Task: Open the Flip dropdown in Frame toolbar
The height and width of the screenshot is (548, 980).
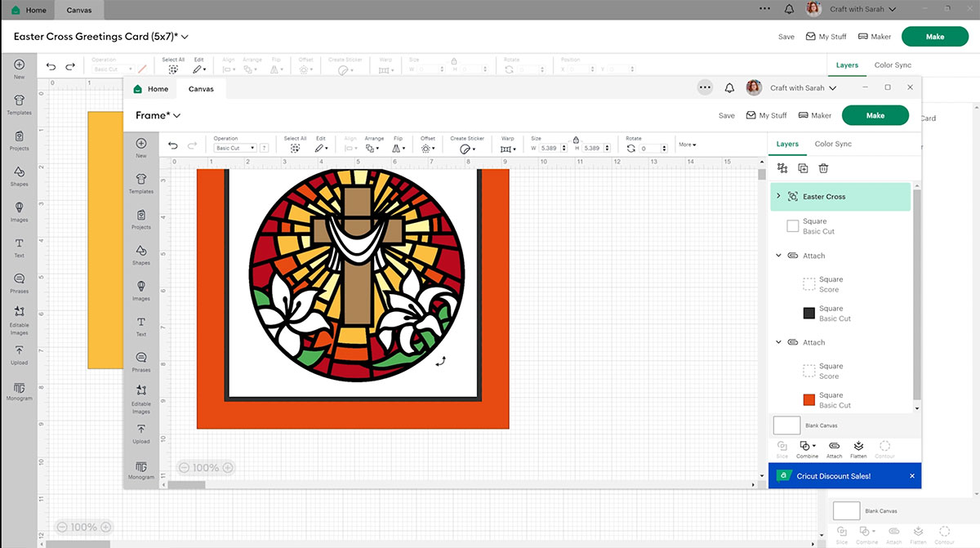Action: coord(399,148)
